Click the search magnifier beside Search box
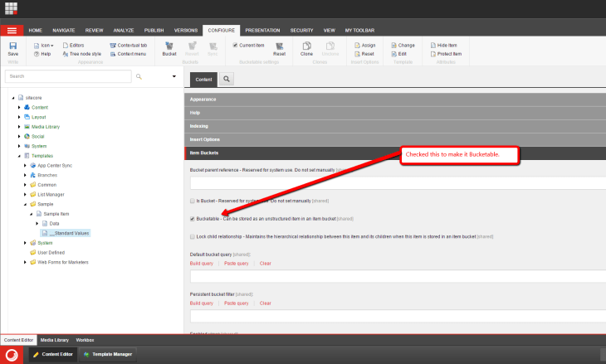The height and width of the screenshot is (364, 606). [x=139, y=76]
